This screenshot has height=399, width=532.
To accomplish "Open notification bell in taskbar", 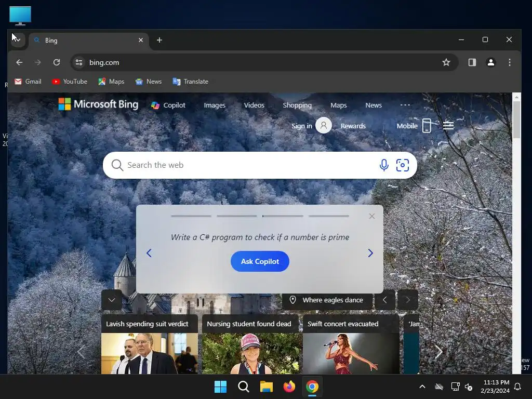I will click(x=518, y=387).
